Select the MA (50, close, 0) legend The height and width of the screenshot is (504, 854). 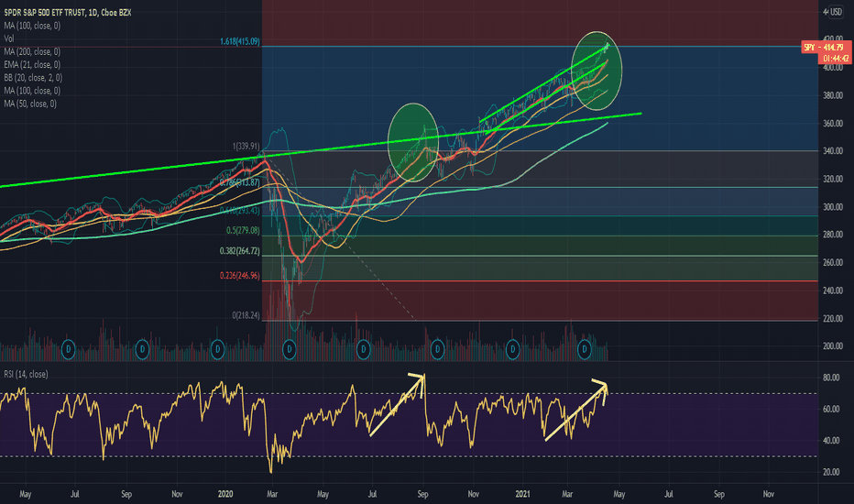coord(30,104)
